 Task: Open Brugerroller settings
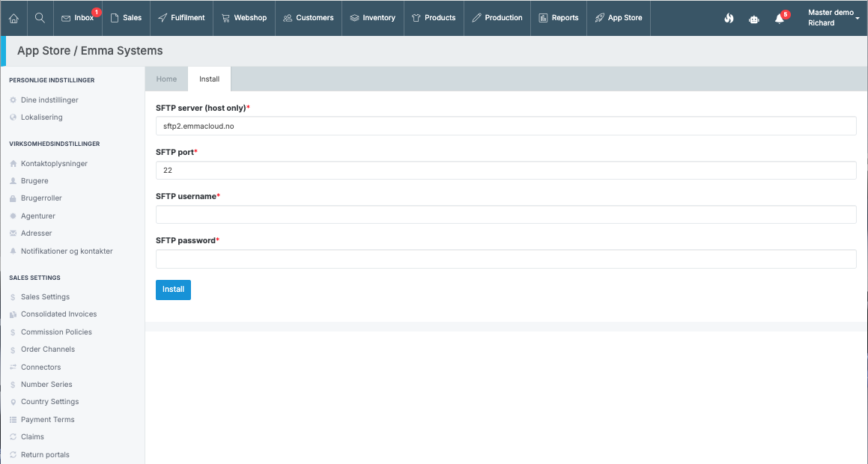[x=41, y=198]
